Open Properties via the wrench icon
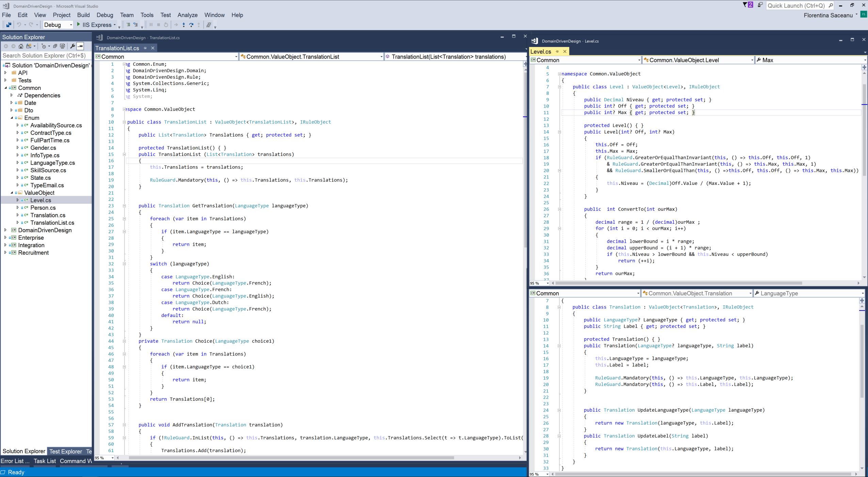Image resolution: width=868 pixels, height=477 pixels. pyautogui.click(x=72, y=46)
